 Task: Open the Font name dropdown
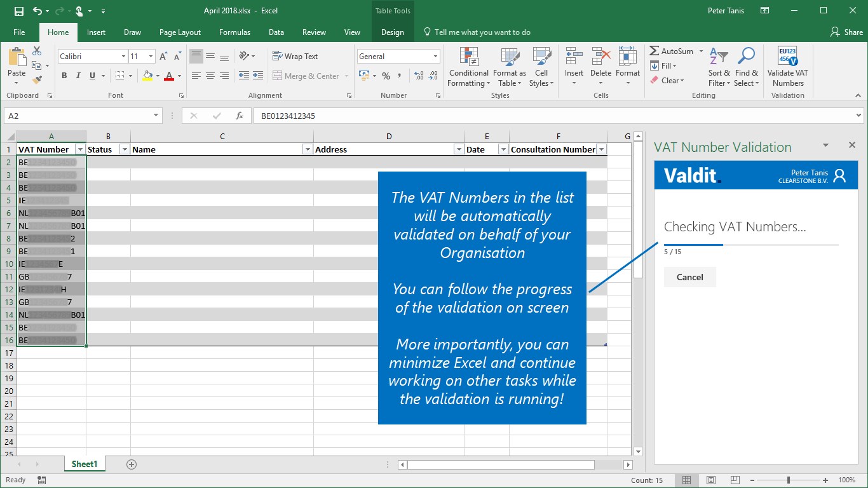click(123, 57)
